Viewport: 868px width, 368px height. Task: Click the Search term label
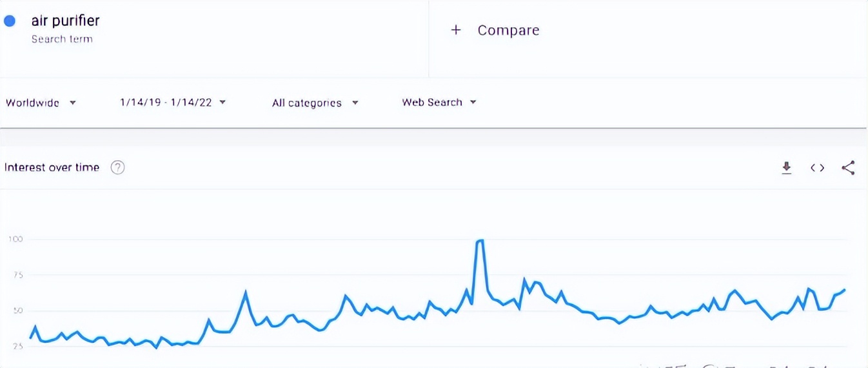tap(62, 39)
